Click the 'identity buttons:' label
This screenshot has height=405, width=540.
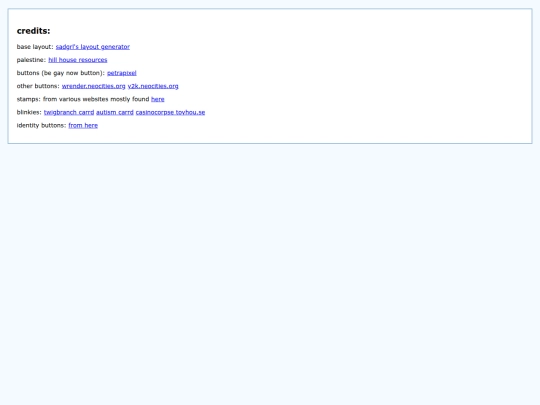pos(41,125)
